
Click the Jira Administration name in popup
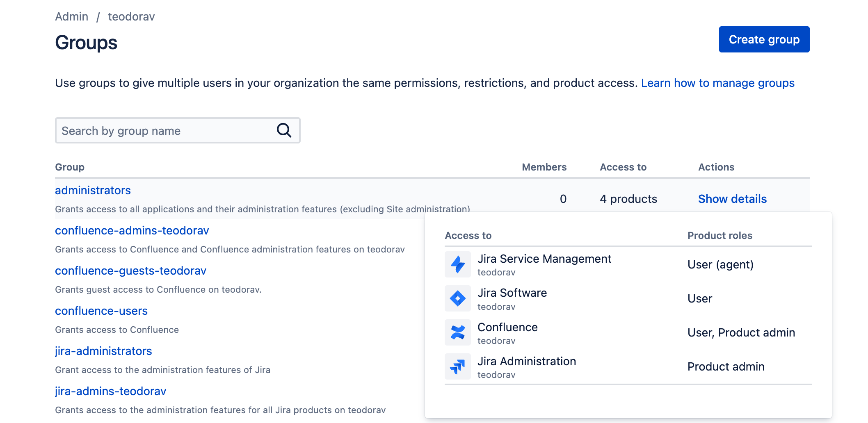(x=527, y=361)
